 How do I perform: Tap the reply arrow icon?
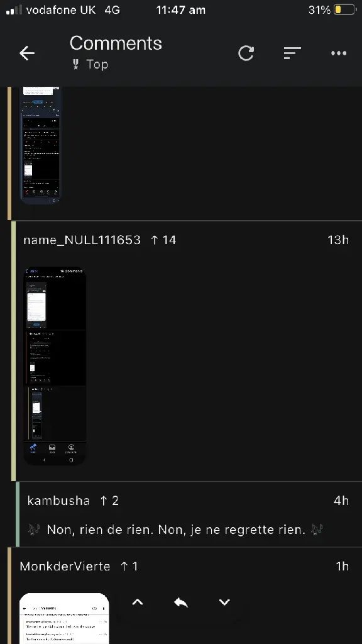point(180,602)
